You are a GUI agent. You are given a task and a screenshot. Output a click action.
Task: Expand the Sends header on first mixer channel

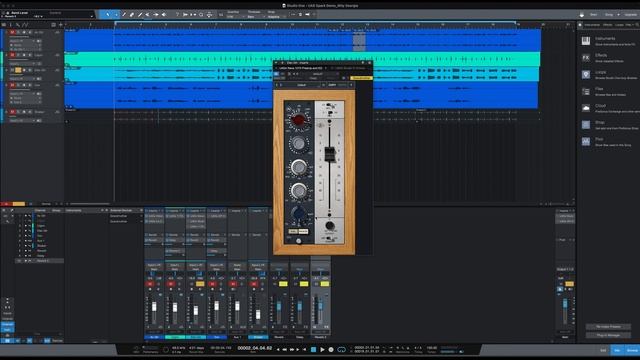[154, 235]
